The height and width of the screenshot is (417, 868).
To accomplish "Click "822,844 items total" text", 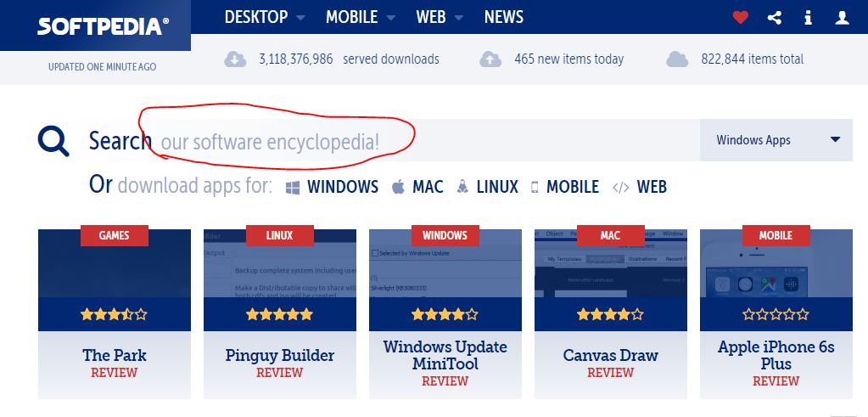I will (x=753, y=59).
